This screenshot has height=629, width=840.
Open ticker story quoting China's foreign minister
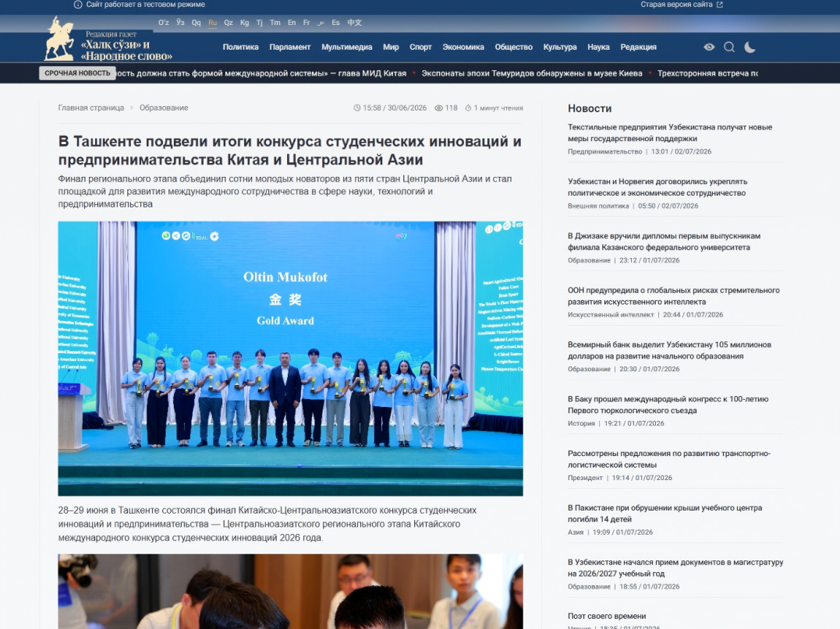point(261,73)
